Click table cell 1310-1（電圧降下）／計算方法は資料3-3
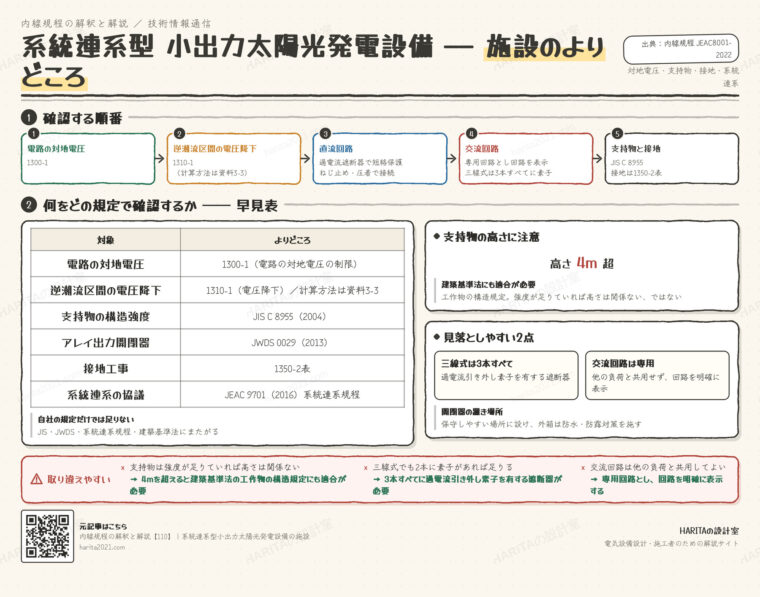Image resolution: width=760 pixels, height=597 pixels. pos(292,290)
